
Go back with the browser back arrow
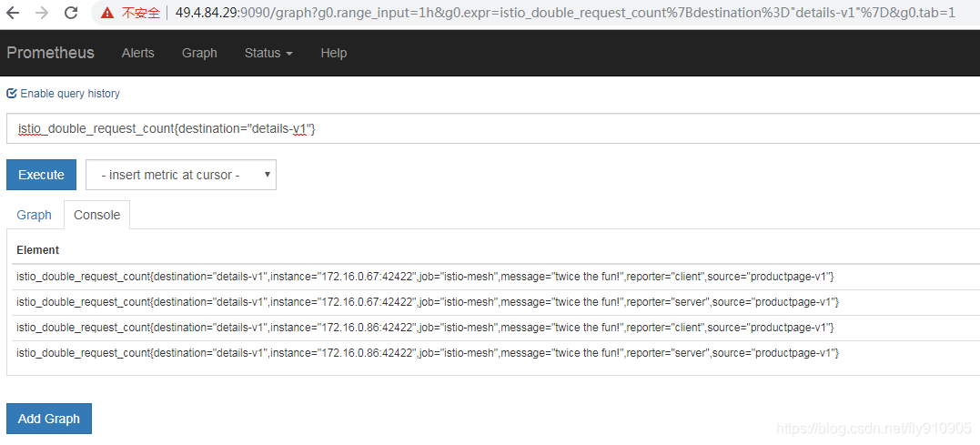13,13
